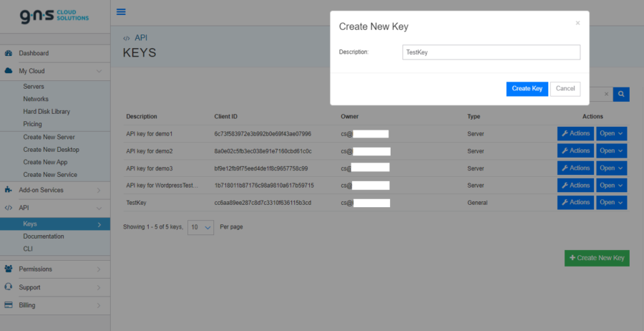Viewport: 644px width, 331px height.
Task: Click the hamburger menu icon
Action: coord(121,11)
